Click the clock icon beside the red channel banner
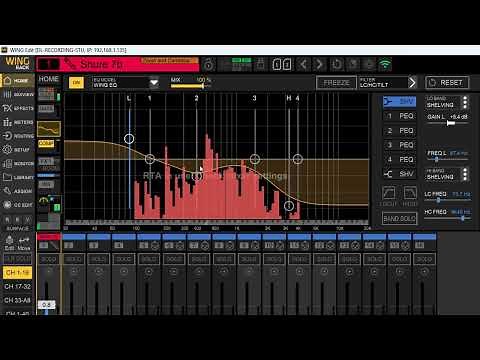480x360 pixels. [x=209, y=65]
